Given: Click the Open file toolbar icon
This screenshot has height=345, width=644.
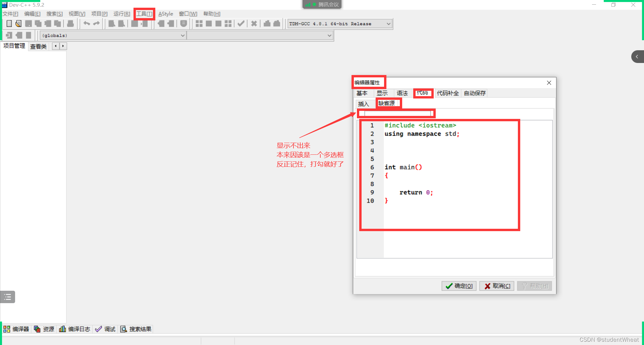Looking at the screenshot, I should [18, 23].
